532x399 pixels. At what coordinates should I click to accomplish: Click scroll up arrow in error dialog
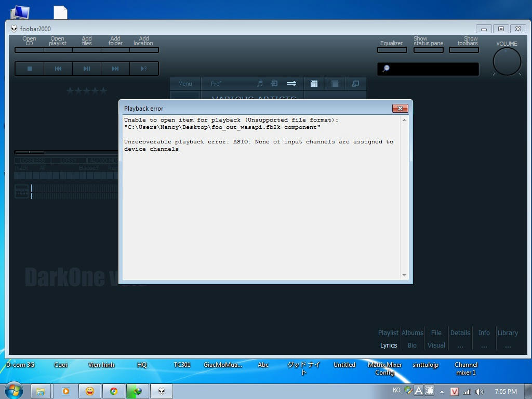coord(404,120)
